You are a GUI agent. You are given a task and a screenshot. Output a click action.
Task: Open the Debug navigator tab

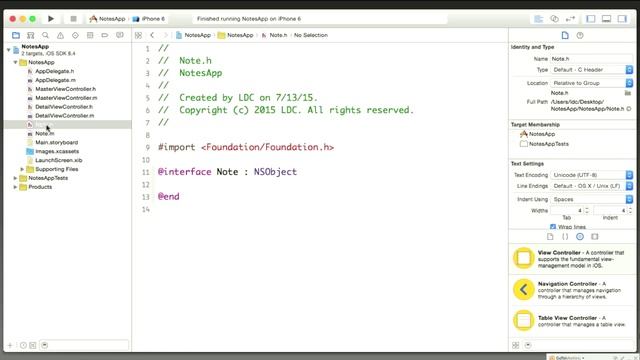pos(90,36)
